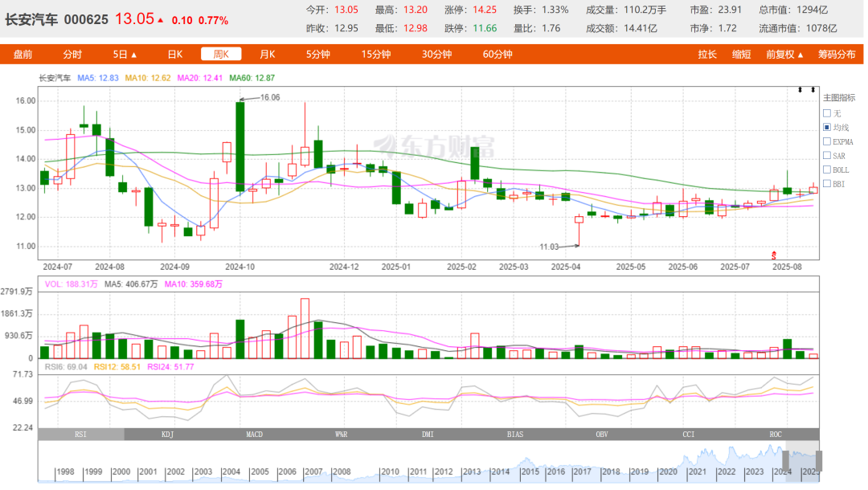Open the 盘前 pre-market tab
The height and width of the screenshot is (490, 868).
click(x=23, y=54)
